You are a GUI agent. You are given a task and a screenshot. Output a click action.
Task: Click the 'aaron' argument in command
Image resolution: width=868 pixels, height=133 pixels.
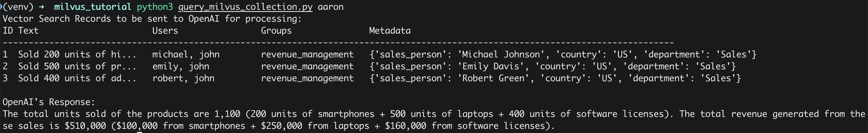(x=331, y=7)
